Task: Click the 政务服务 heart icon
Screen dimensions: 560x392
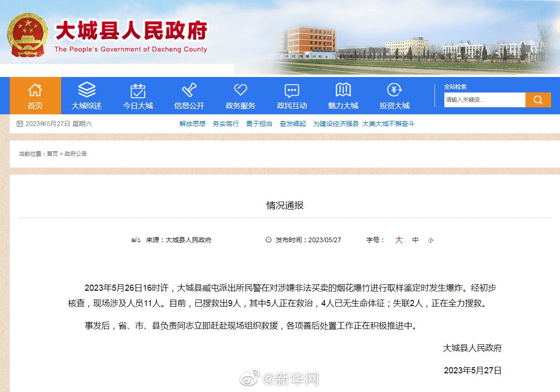Action: tap(240, 90)
